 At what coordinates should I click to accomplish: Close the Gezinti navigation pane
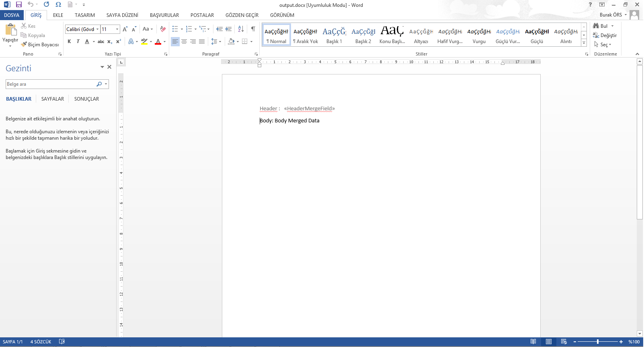[109, 67]
